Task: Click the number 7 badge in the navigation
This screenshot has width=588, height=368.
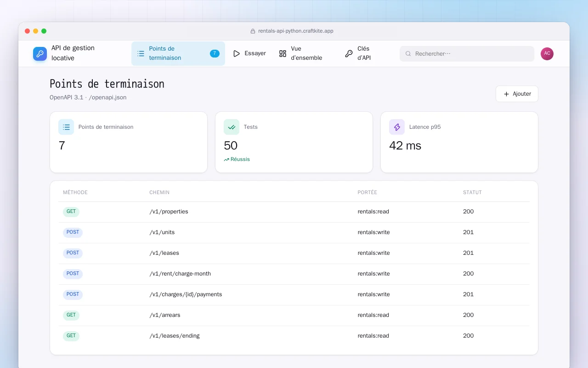Action: pos(215,53)
